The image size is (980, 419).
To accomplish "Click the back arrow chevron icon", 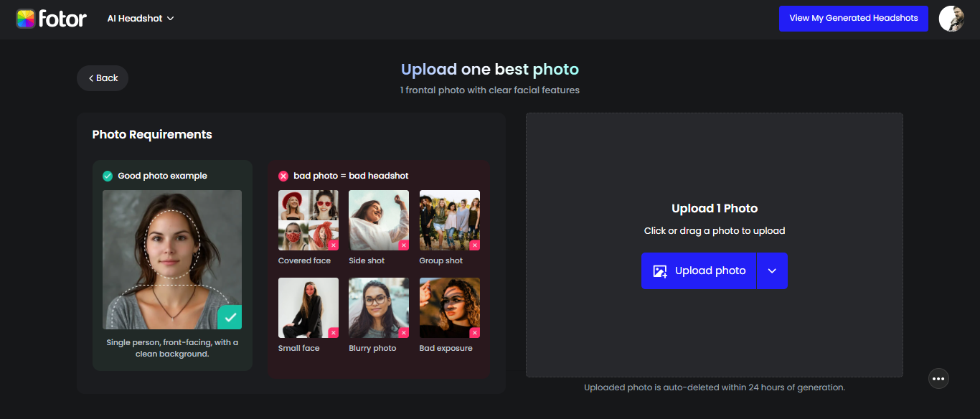I will click(x=91, y=77).
